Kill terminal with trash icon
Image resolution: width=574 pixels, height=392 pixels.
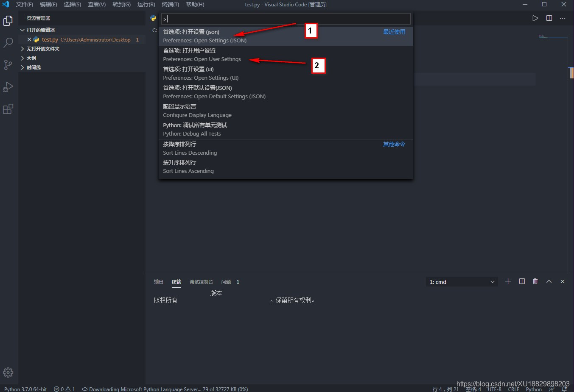[535, 281]
